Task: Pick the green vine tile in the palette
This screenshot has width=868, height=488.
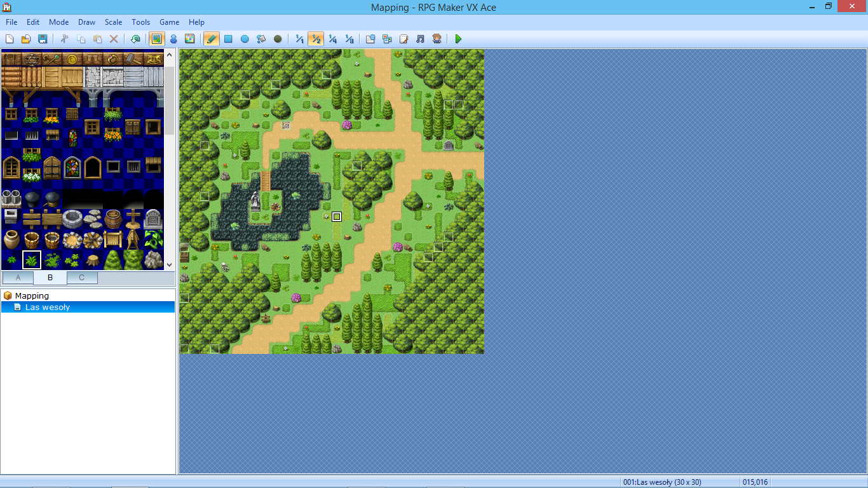Action: [x=154, y=239]
